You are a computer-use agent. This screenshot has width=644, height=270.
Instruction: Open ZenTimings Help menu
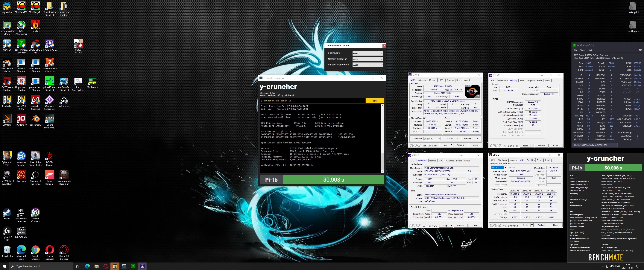590,50
